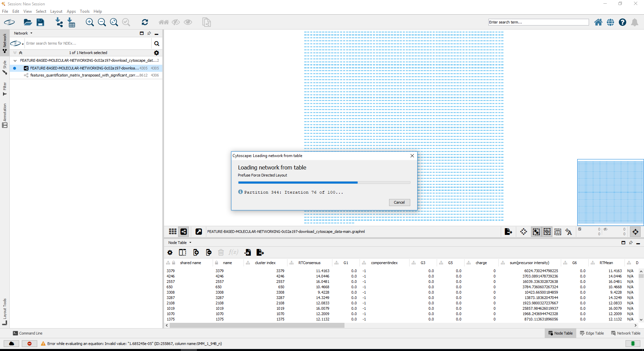
Task: Import network from file via toolbar icon
Action: pyautogui.click(x=59, y=22)
